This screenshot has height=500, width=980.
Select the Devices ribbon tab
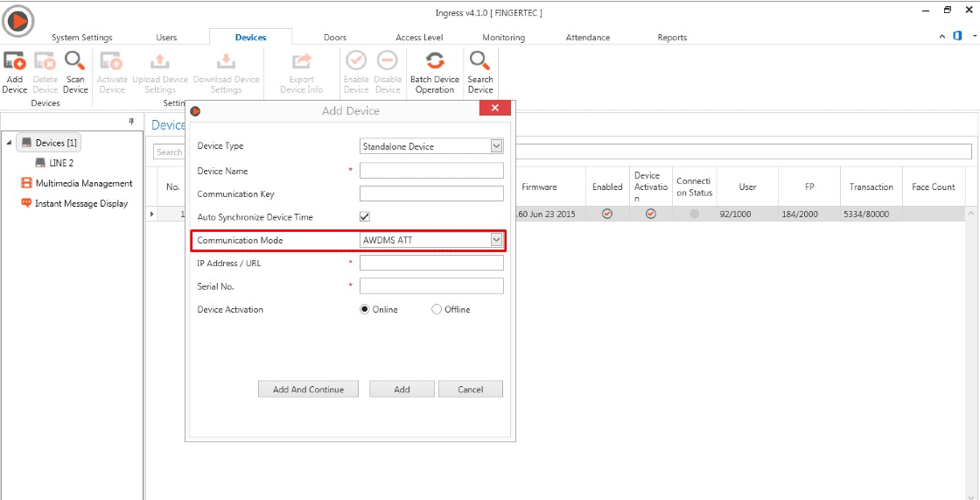point(250,38)
